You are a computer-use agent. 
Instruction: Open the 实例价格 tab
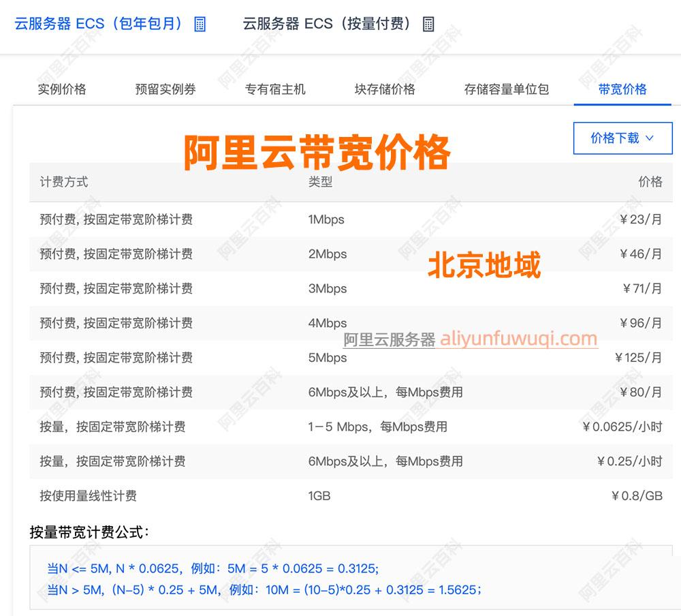pyautogui.click(x=62, y=89)
